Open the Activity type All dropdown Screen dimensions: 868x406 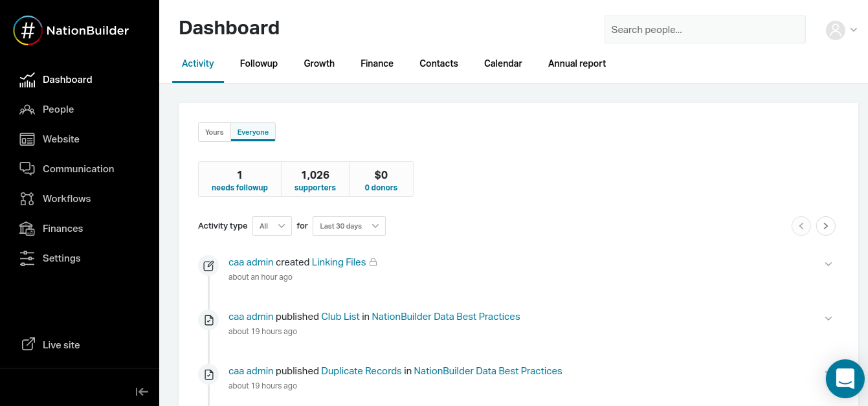pyautogui.click(x=272, y=226)
